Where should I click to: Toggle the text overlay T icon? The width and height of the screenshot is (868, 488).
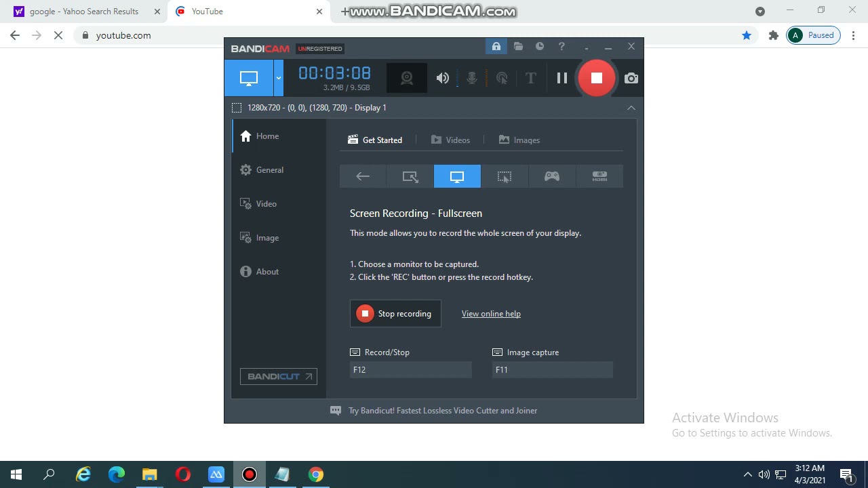[531, 78]
